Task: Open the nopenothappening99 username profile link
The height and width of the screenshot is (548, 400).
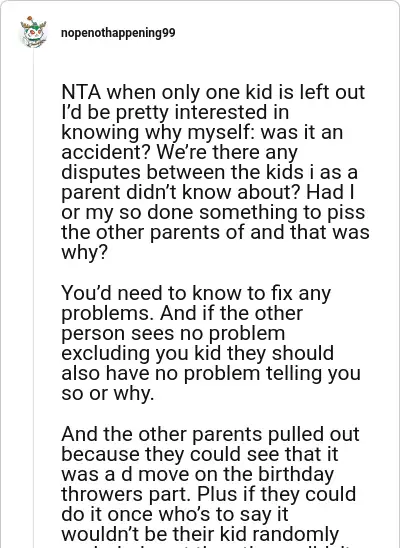Action: tap(118, 33)
